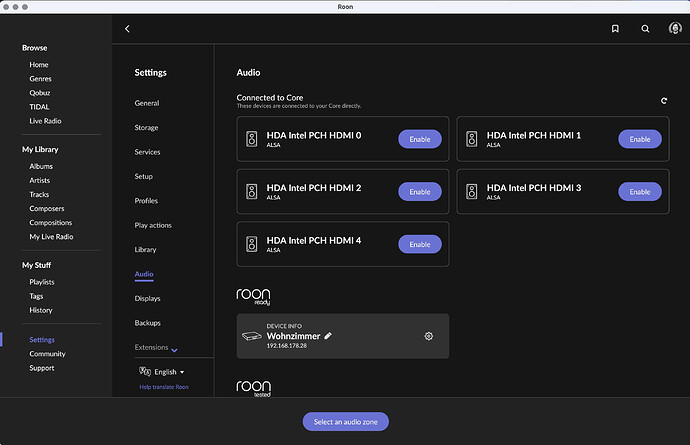
Task: Click the DEVICE INFO label
Action: 284,326
